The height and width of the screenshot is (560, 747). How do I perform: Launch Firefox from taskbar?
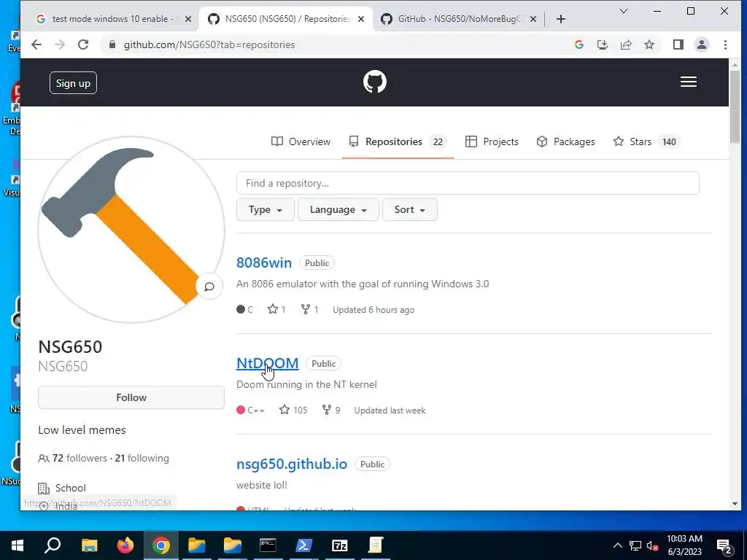click(x=125, y=545)
